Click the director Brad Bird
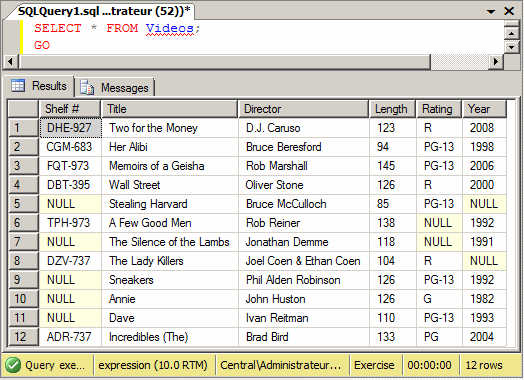 point(267,337)
